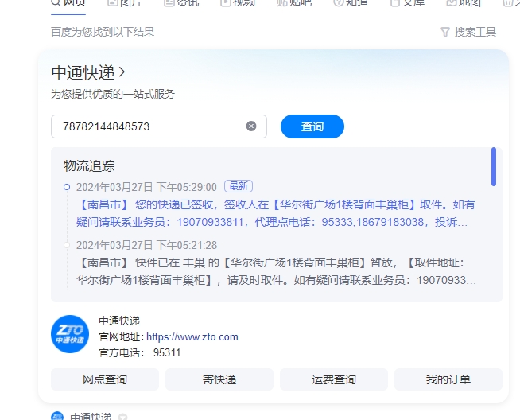
Task: Click the 为您提供优质的一站式服务 subtitle
Action: coord(113,94)
